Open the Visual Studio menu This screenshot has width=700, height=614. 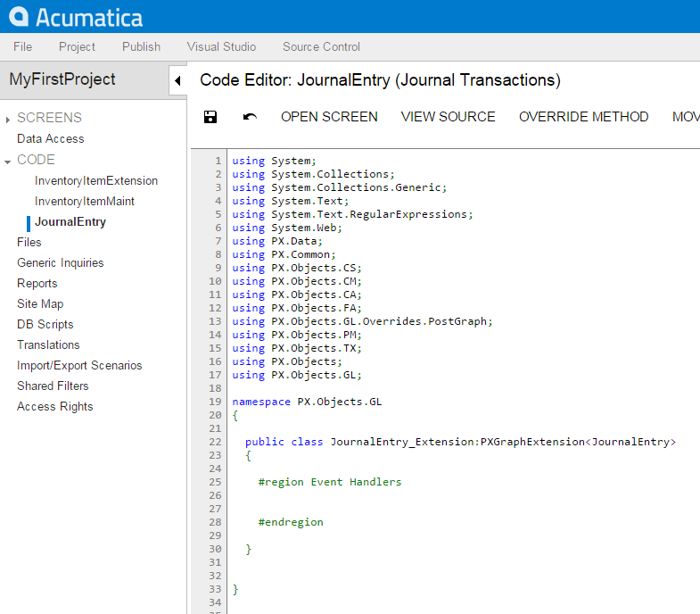221,46
